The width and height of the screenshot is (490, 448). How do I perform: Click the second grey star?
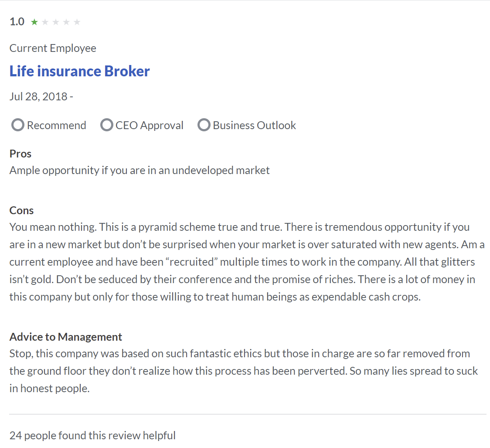point(45,22)
